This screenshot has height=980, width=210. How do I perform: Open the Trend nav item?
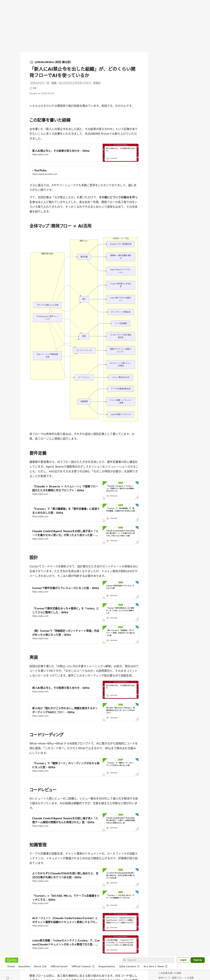pos(11,966)
